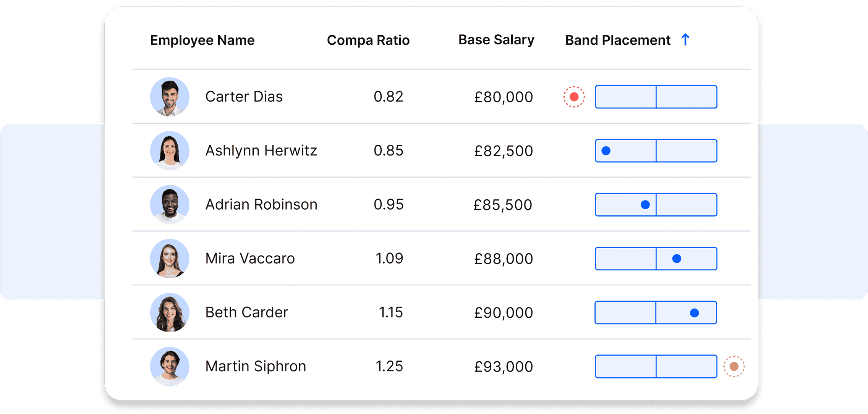Image resolution: width=868 pixels, height=414 pixels.
Task: Click the blue dot in Ashlynn Herwitz's band
Action: click(606, 151)
